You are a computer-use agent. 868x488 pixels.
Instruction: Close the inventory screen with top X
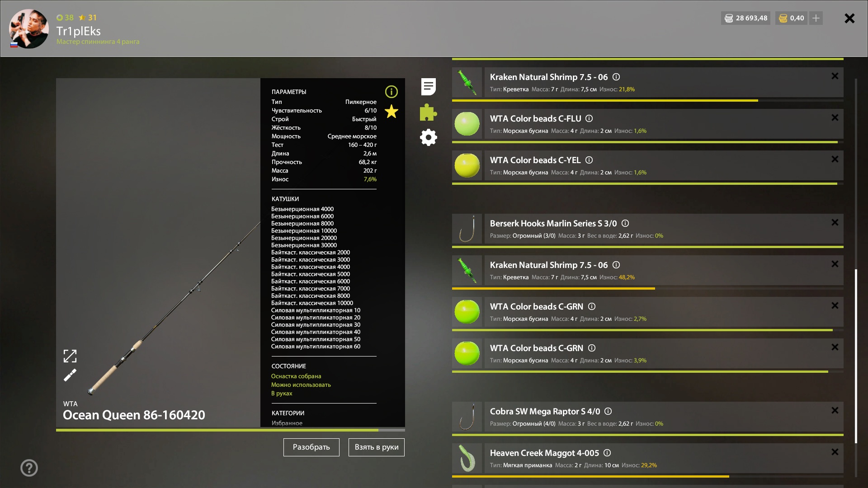849,18
